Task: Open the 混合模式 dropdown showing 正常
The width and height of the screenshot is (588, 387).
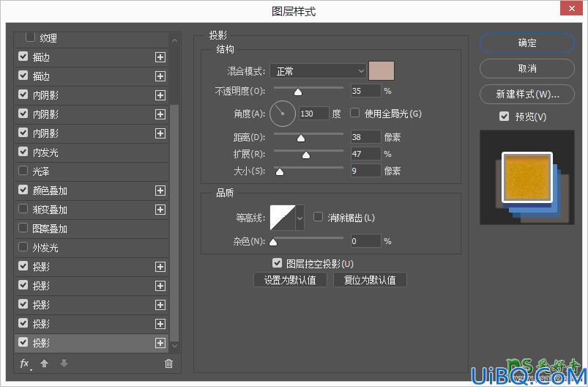Action: point(318,71)
